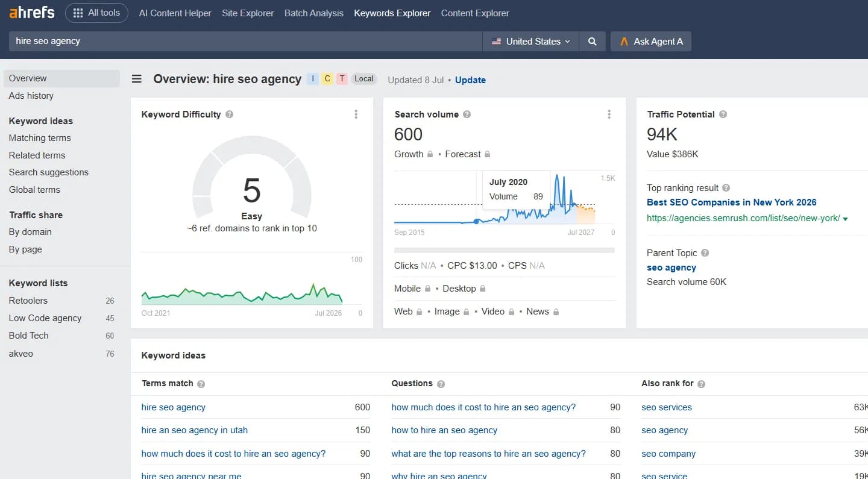868x479 pixels.
Task: Open Ads history in the sidebar
Action: coord(31,96)
